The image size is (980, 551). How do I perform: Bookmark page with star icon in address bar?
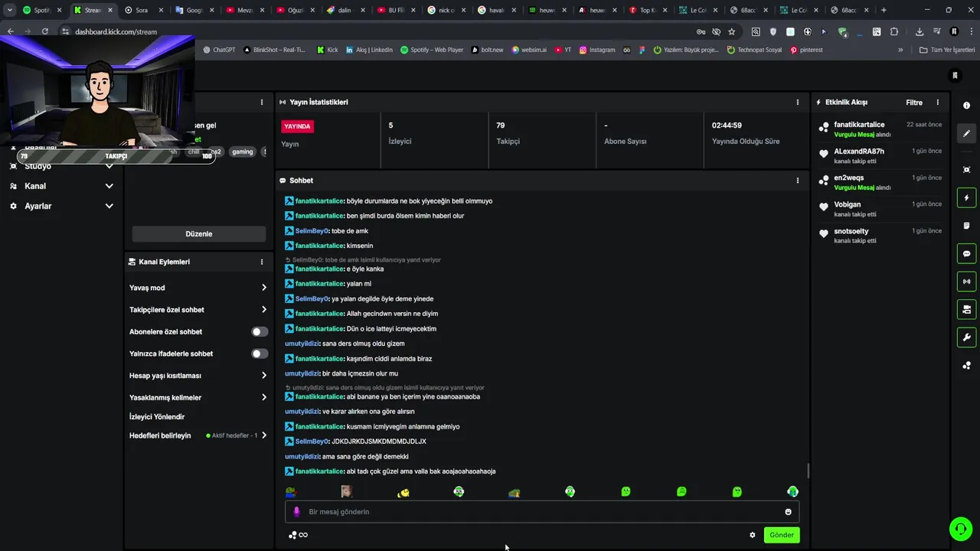pyautogui.click(x=731, y=31)
